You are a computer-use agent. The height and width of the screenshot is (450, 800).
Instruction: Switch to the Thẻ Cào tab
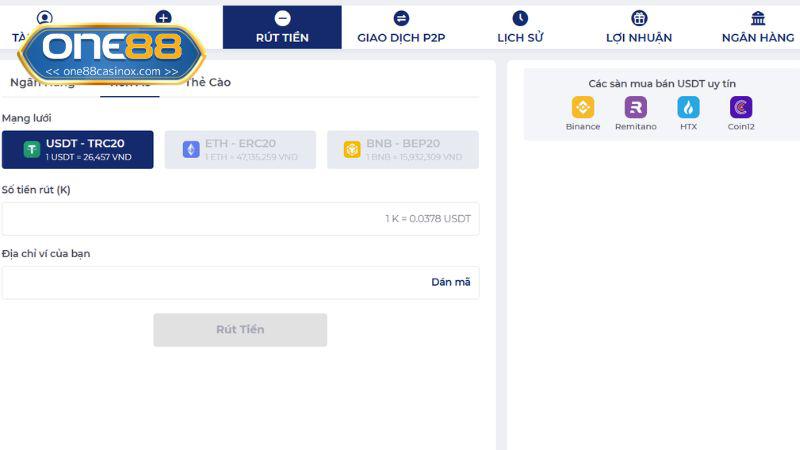tap(208, 82)
